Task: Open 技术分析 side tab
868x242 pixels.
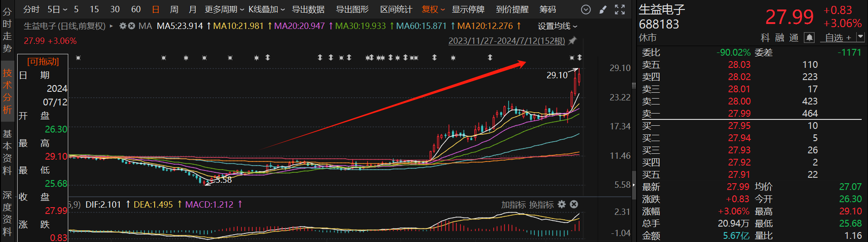Action: (7, 91)
